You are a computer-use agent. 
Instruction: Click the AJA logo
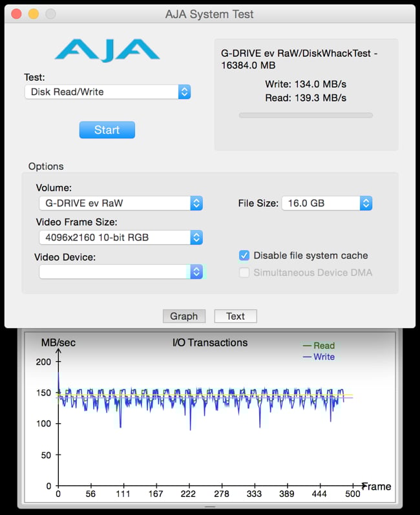point(107,50)
